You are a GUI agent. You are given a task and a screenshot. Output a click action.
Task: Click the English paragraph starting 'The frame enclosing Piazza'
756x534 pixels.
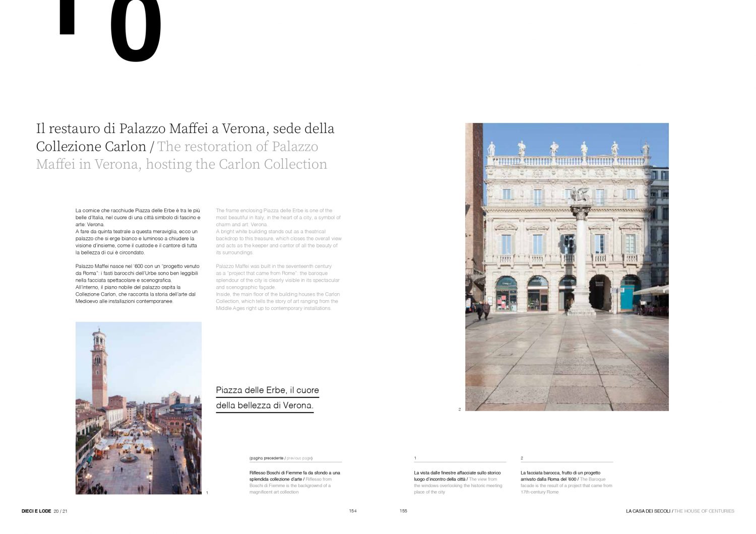279,232
